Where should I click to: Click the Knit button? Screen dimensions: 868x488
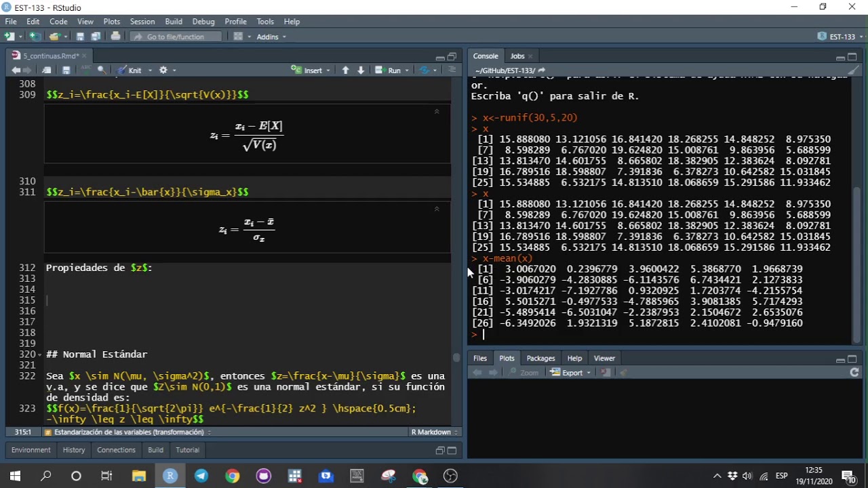point(129,70)
